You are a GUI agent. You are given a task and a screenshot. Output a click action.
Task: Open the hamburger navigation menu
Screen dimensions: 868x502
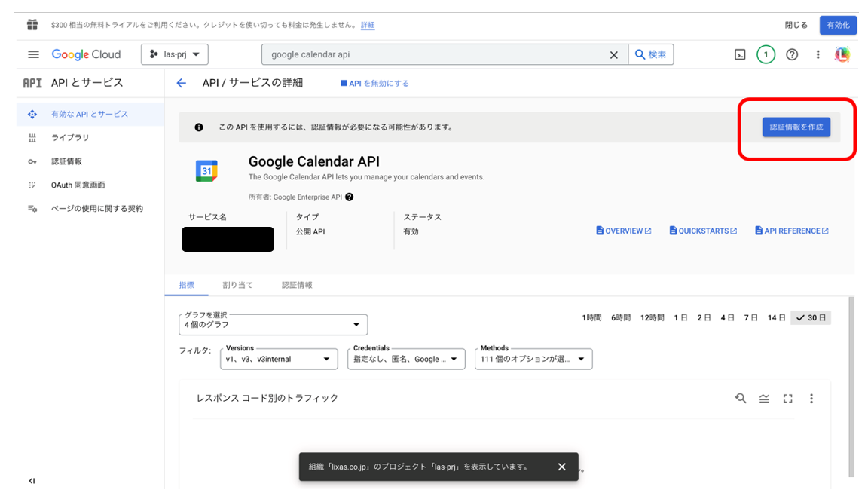tap(33, 54)
